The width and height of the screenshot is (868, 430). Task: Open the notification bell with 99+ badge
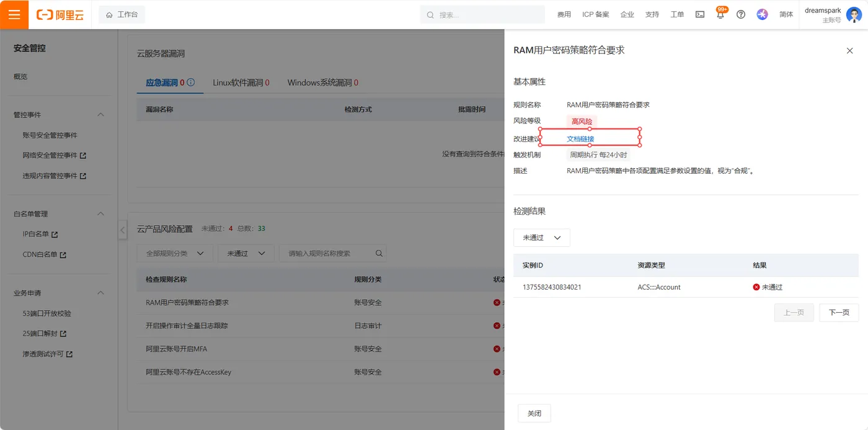(720, 14)
